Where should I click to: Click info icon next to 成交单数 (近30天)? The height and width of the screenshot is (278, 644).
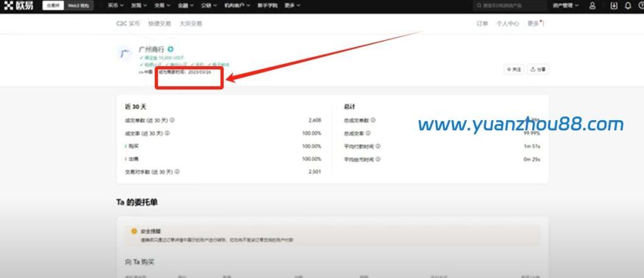tap(172, 120)
